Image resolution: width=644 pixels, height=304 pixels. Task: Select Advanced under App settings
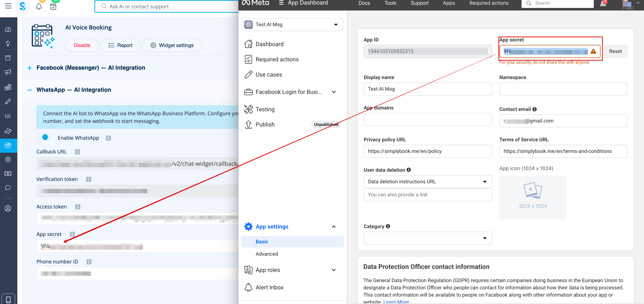click(267, 254)
